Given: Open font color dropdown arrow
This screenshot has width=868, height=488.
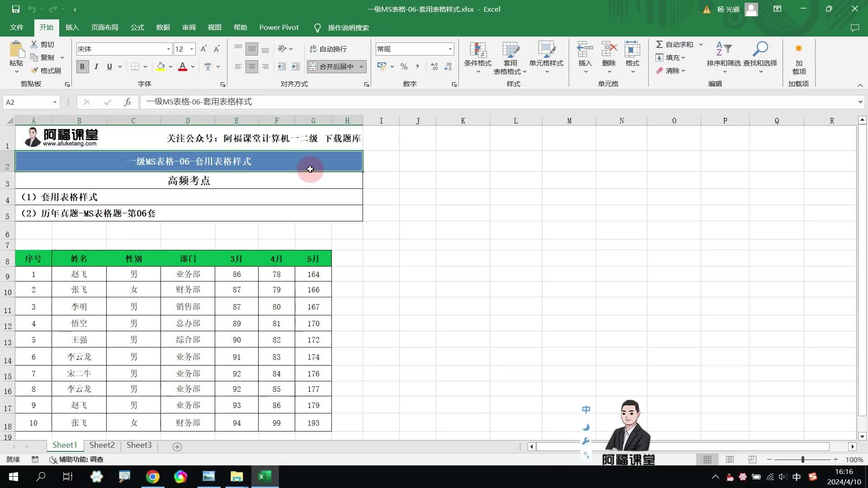Looking at the screenshot, I should pos(193,66).
